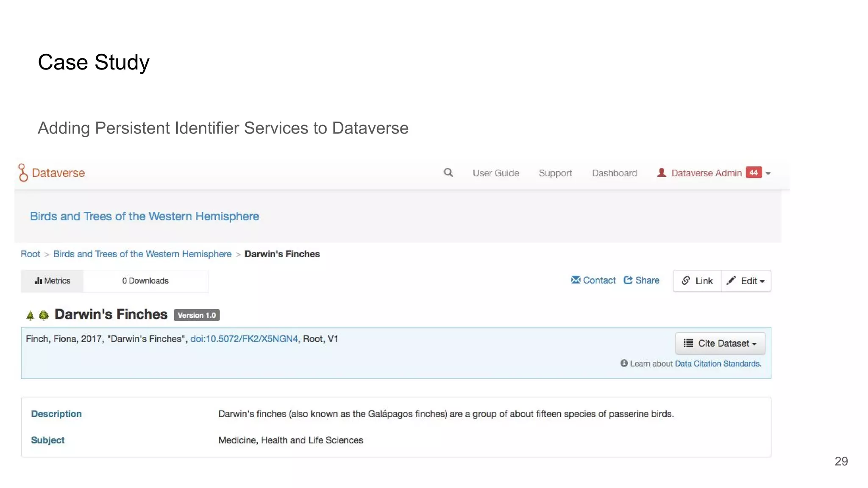Screen dimensions: 868x488
Task: Click the round tree icon beside Darwin's Finches
Action: [x=44, y=315]
